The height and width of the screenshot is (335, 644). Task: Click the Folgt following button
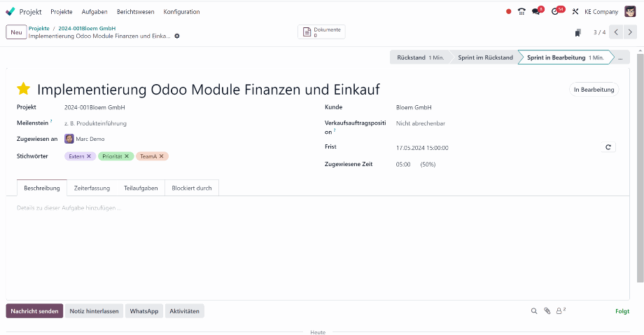coord(622,311)
